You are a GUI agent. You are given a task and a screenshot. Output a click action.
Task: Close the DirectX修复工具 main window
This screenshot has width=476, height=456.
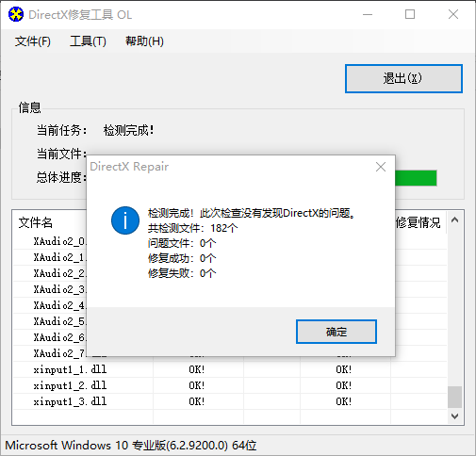pos(453,14)
